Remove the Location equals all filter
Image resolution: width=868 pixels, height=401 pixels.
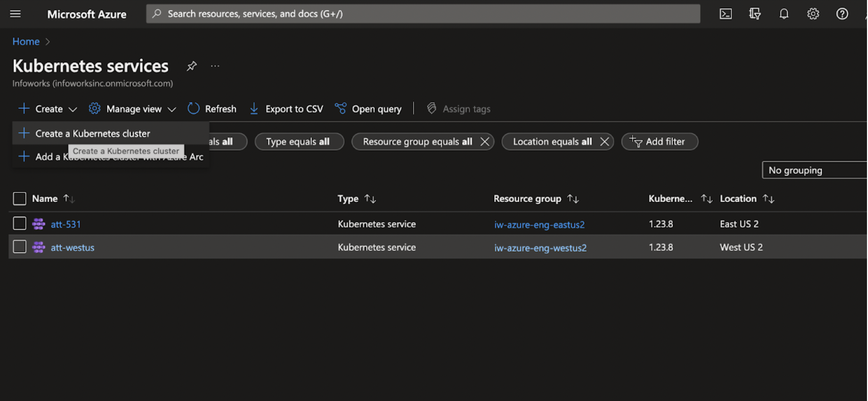pyautogui.click(x=604, y=142)
